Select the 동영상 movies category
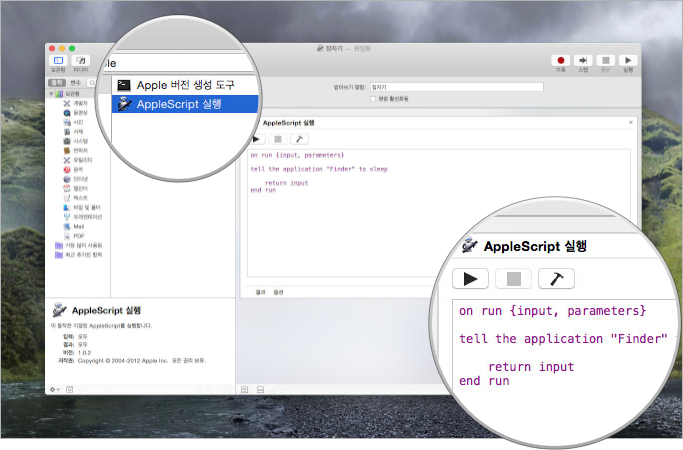This screenshot has height=450, width=683. pos(75,112)
